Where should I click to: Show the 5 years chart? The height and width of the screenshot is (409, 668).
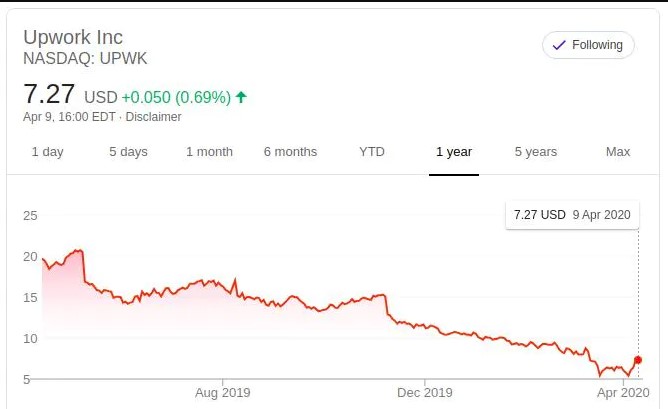click(536, 152)
